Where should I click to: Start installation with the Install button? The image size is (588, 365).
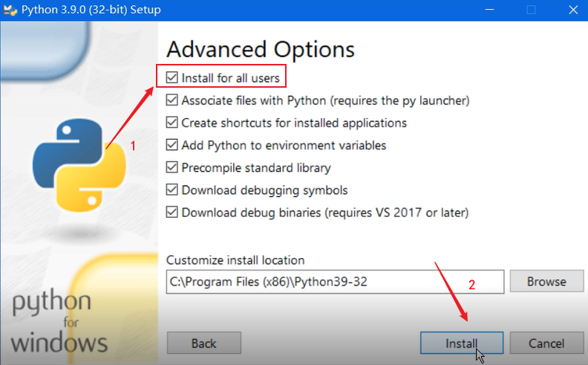click(x=462, y=343)
